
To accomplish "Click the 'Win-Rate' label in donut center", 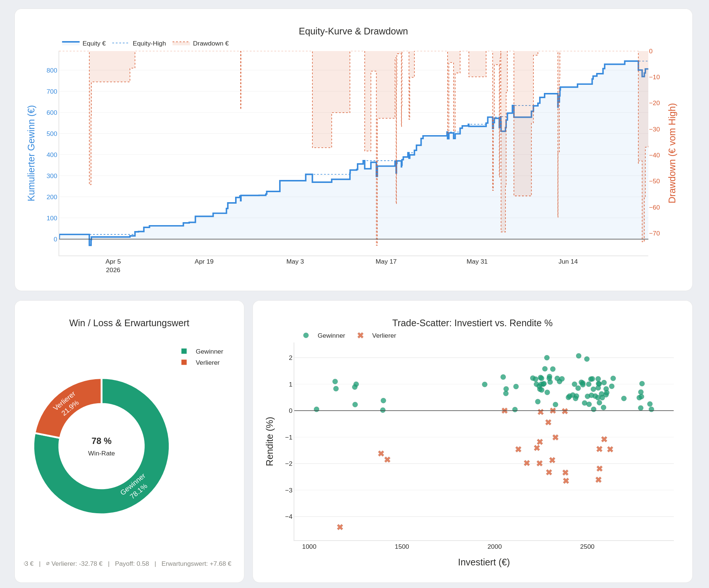I will click(101, 453).
